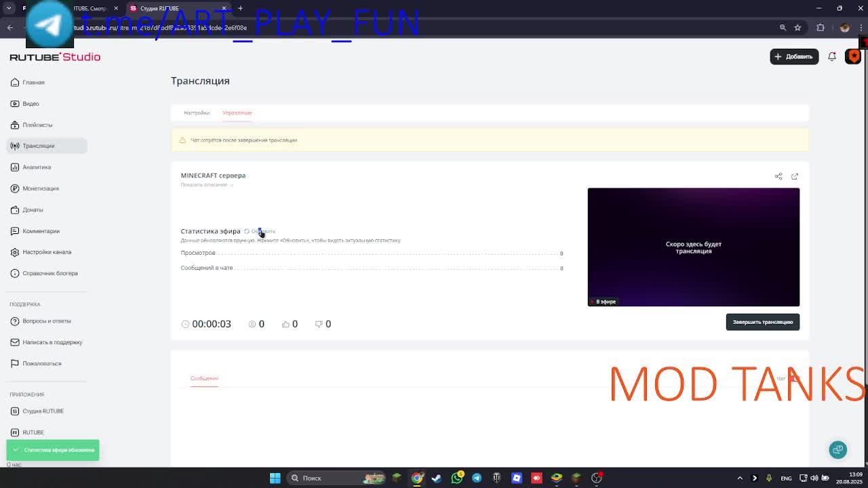This screenshot has width=868, height=488.
Task: Open the notifications bell
Action: [x=832, y=56]
